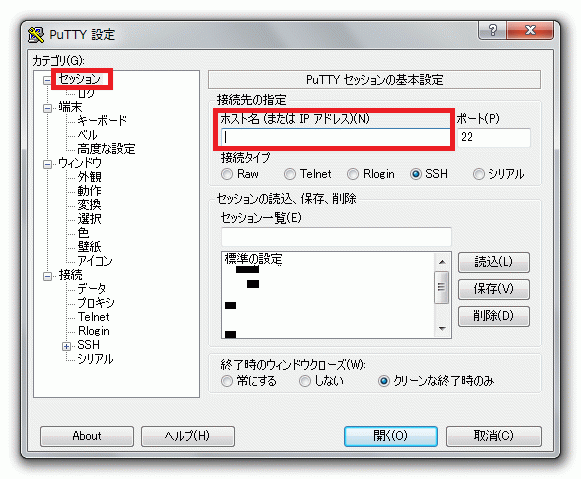Click the host name input field
Image resolution: width=581 pixels, height=479 pixels.
pos(336,137)
